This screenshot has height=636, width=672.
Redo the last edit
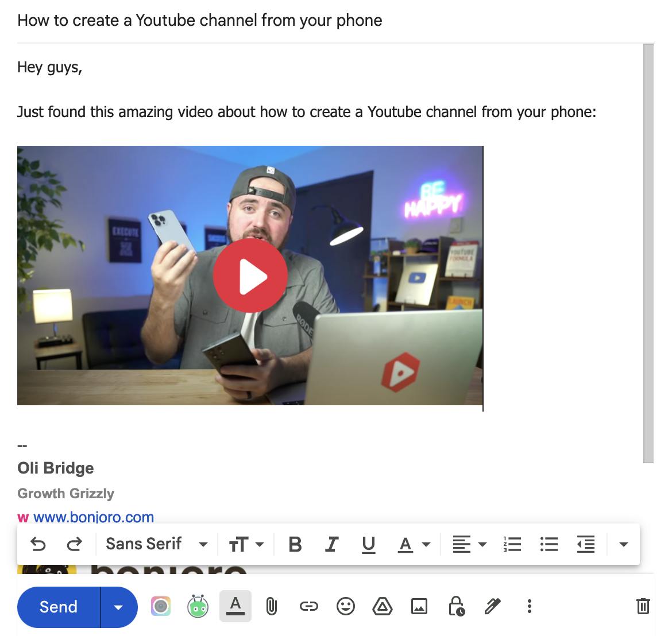pos(74,544)
